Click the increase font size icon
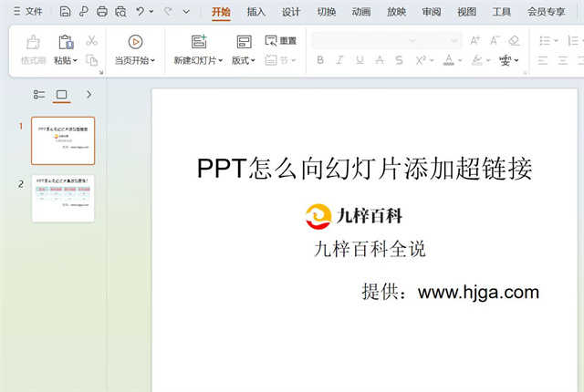 pos(474,40)
